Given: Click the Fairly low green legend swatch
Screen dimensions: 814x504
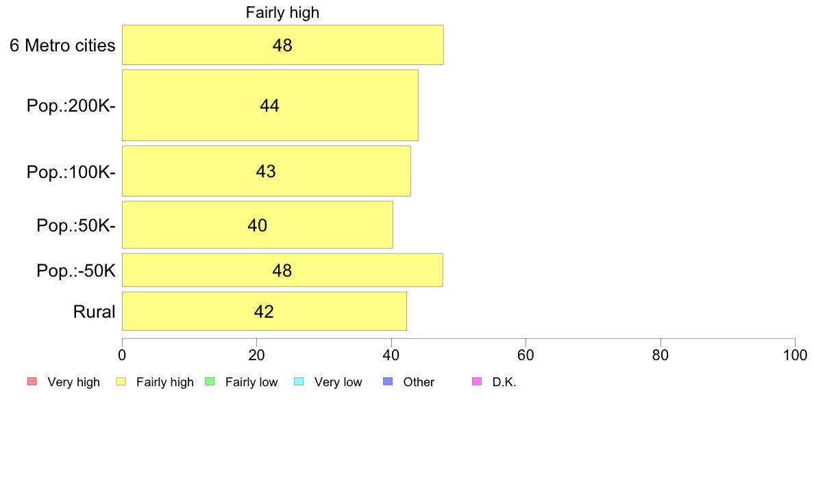Looking at the screenshot, I should click(x=210, y=381).
